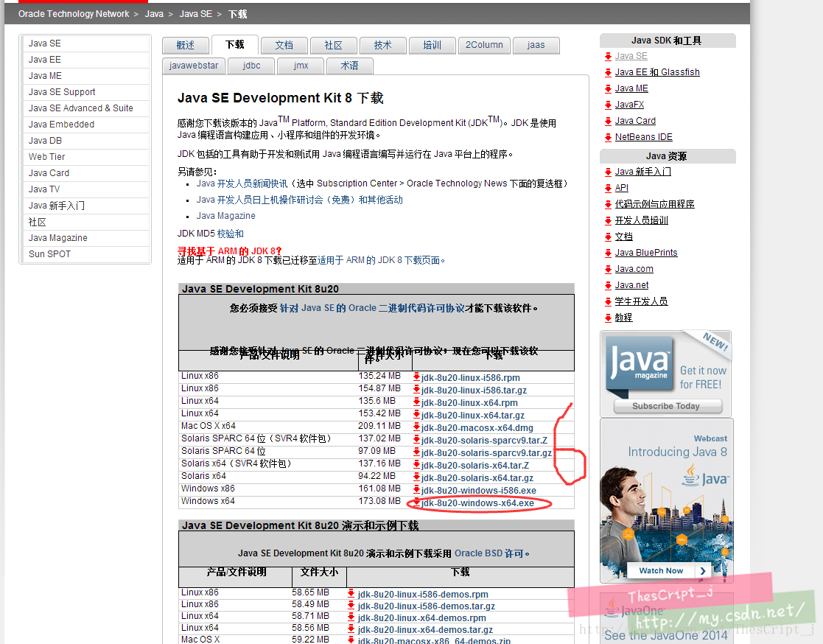
Task: Click Subscribe Today button on Java magazine ad
Action: coord(667,406)
